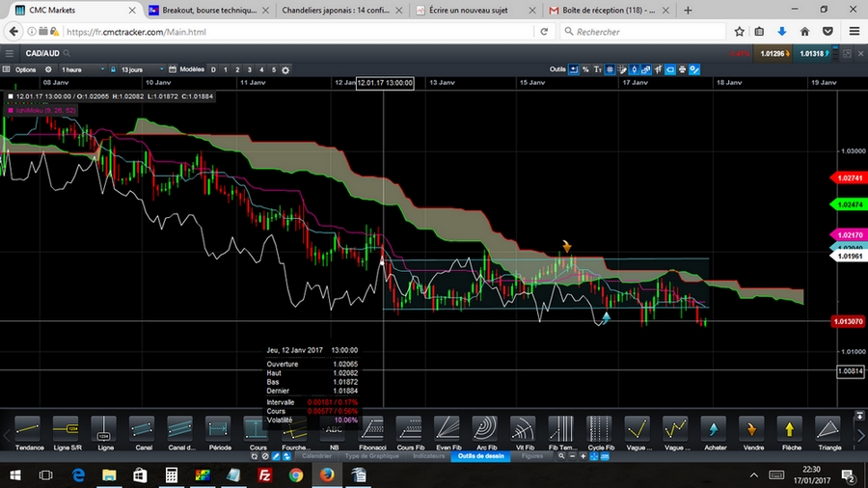
Task: Click the red 1.013070 price level label
Action: tap(848, 321)
